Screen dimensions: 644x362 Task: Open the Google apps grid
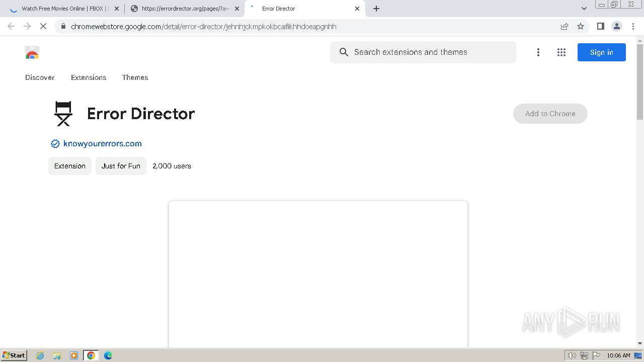[x=561, y=52]
